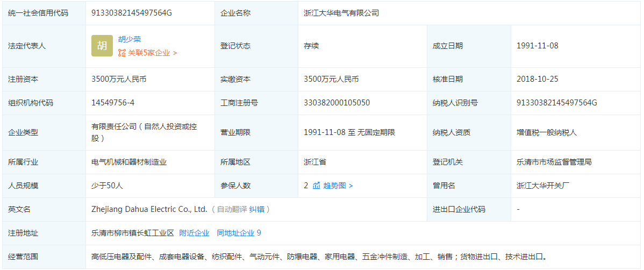This screenshot has width=644, height=270.
Task: Click the former name 浙江大华开关厂
Action: [x=543, y=186]
